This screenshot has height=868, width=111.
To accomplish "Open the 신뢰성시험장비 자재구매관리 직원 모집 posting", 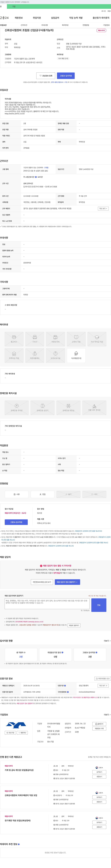I will (x=21, y=795).
